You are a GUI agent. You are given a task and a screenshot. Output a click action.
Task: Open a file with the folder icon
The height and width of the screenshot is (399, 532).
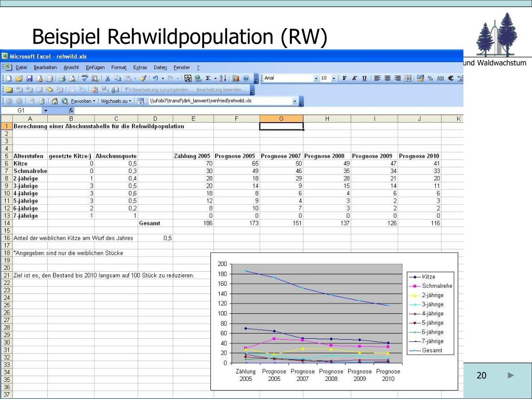[19, 78]
